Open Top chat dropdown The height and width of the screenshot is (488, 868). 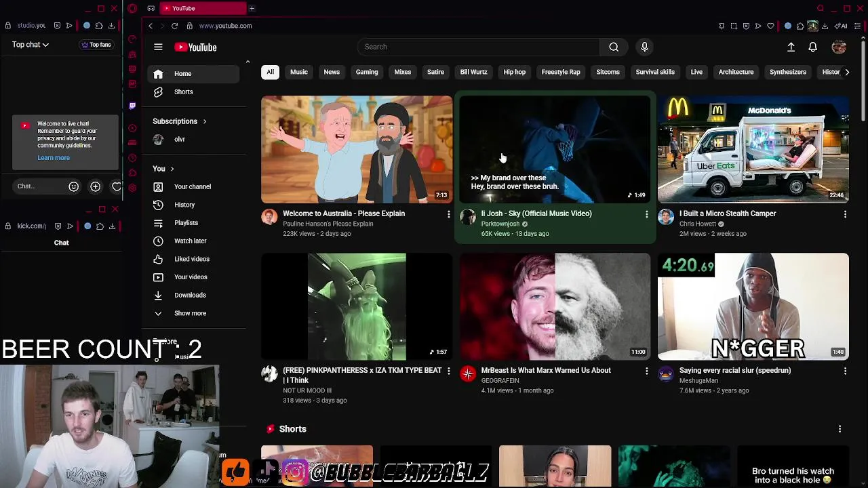[x=30, y=45]
